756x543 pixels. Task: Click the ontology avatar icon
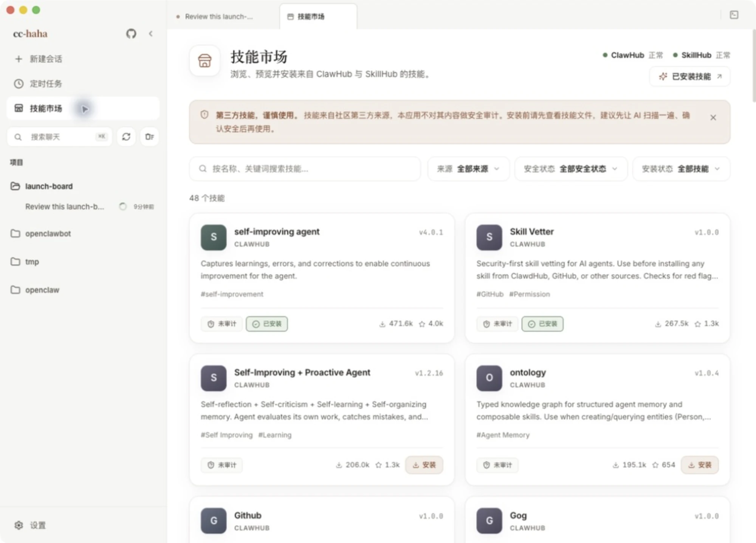489,378
